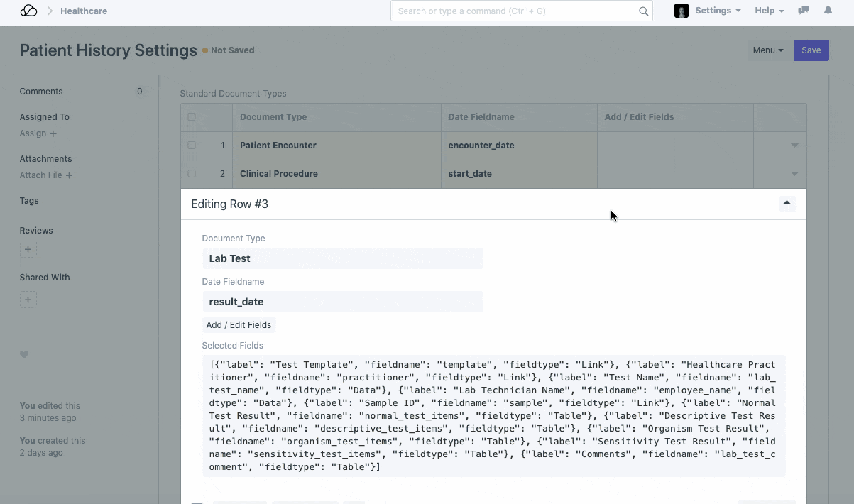
Task: Open the notifications bell icon
Action: point(828,11)
